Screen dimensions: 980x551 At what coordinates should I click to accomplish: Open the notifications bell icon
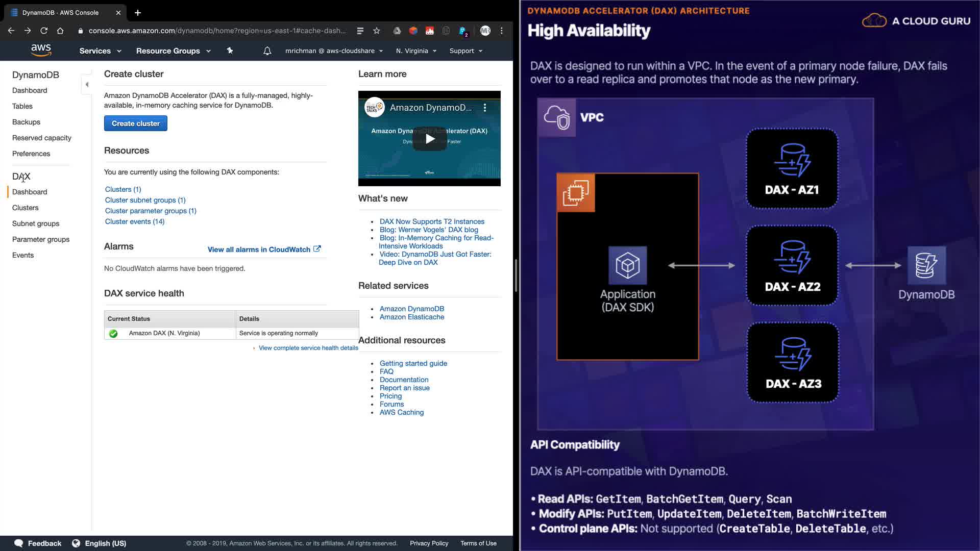tap(267, 51)
